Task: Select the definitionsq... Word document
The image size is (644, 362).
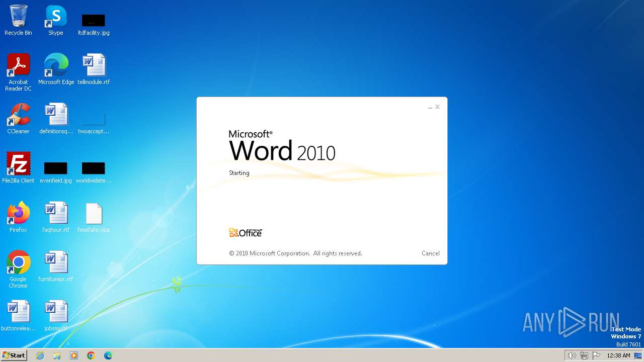Action: (56, 119)
